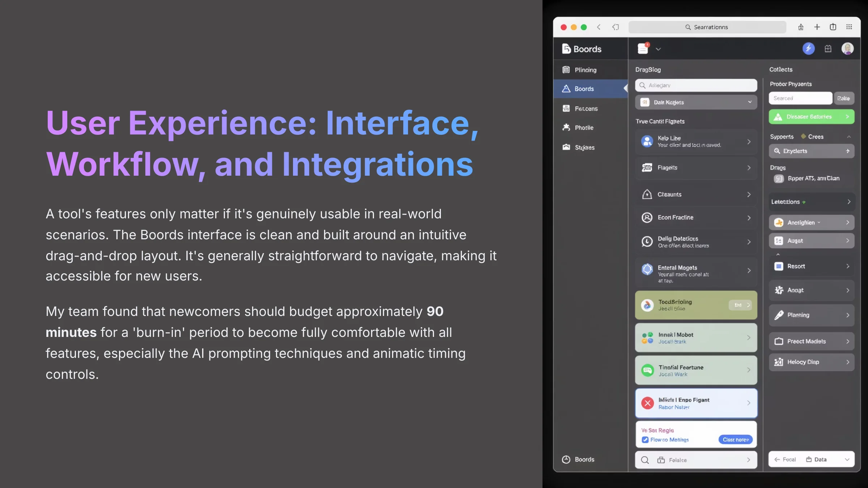Image resolution: width=868 pixels, height=488 pixels.
Task: Collapse the Sypperts section caret
Action: (848, 137)
